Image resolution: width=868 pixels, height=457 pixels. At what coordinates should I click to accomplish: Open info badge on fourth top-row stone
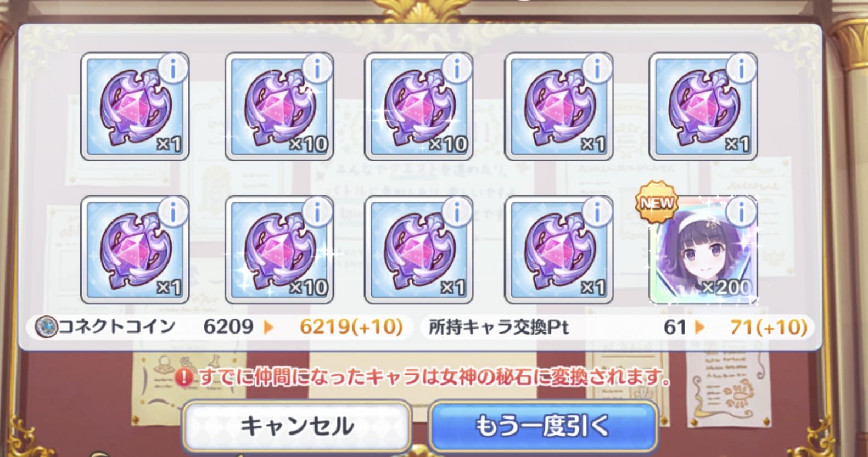tap(597, 70)
